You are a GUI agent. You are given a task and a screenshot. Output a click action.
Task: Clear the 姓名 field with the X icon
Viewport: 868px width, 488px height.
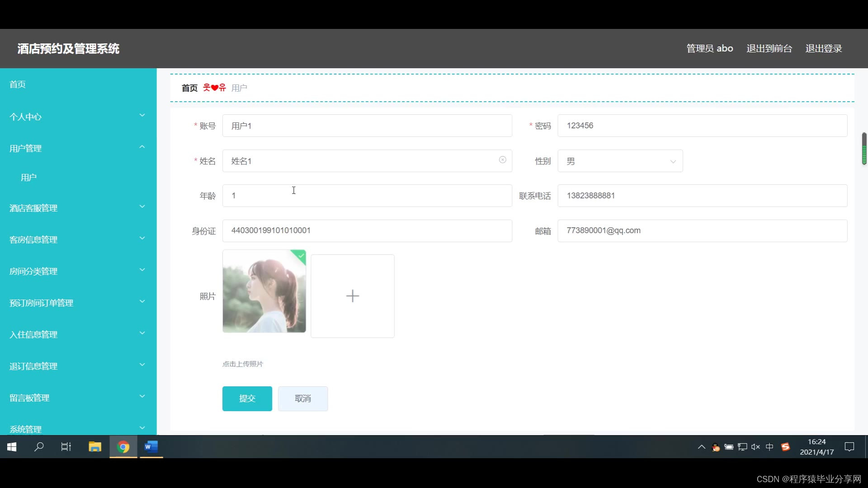(x=502, y=160)
